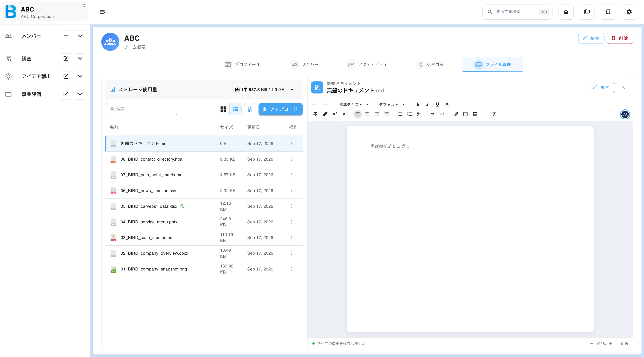Insert a checklist
644x357 pixels.
419,114
